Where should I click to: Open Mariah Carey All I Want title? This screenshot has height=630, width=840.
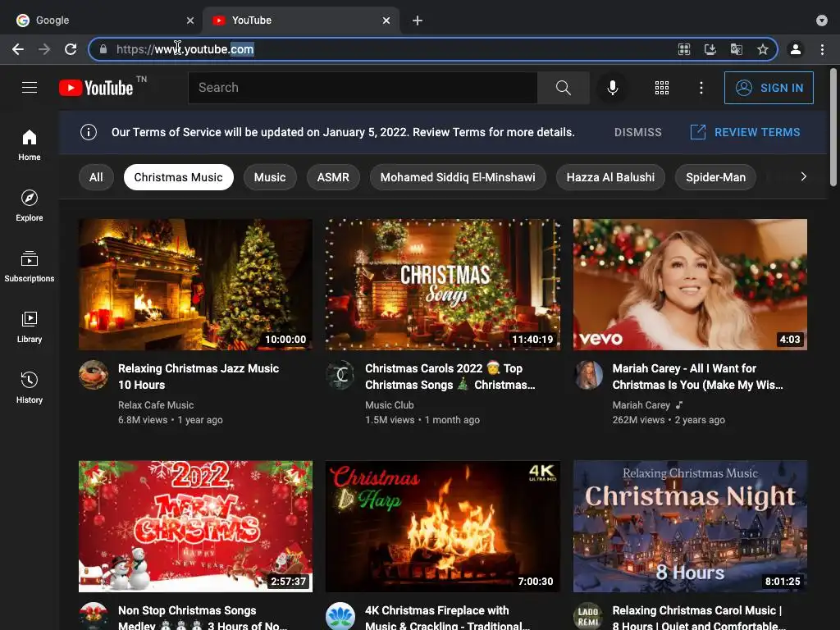tap(697, 376)
